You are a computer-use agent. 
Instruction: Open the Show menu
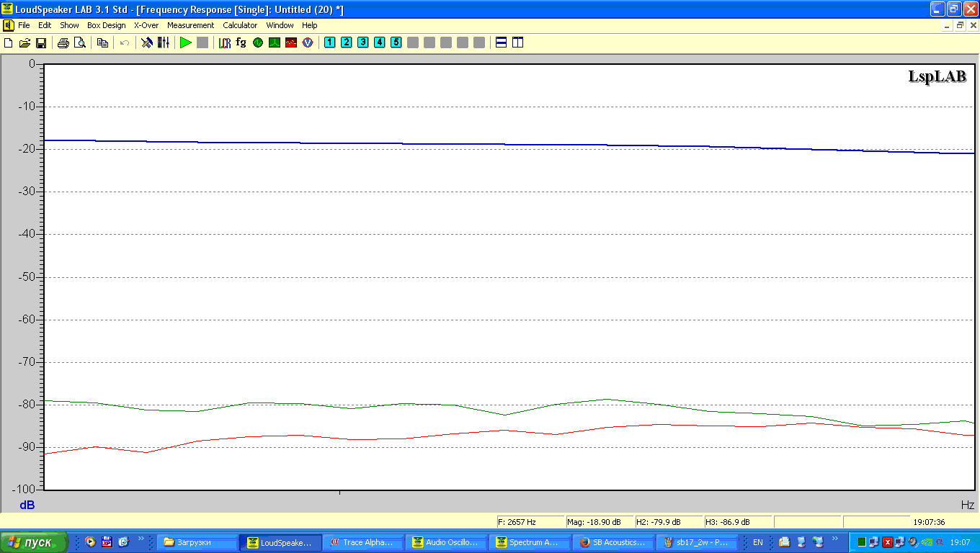coord(69,25)
